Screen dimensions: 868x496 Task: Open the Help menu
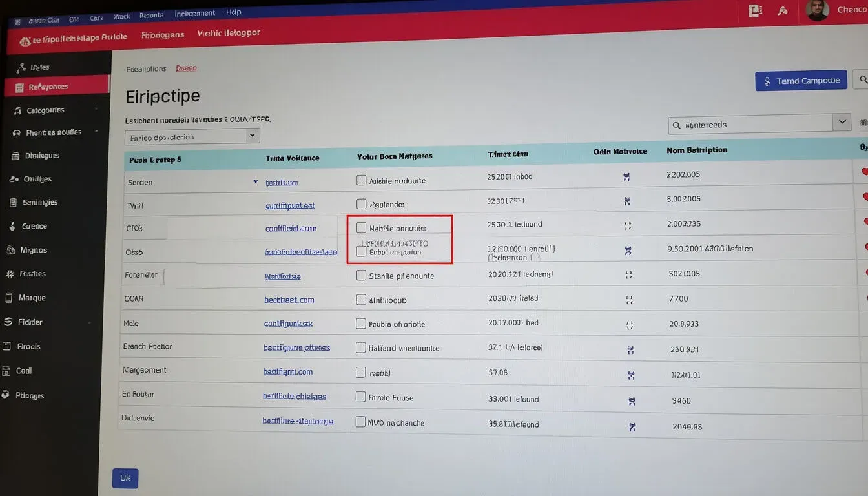[233, 12]
